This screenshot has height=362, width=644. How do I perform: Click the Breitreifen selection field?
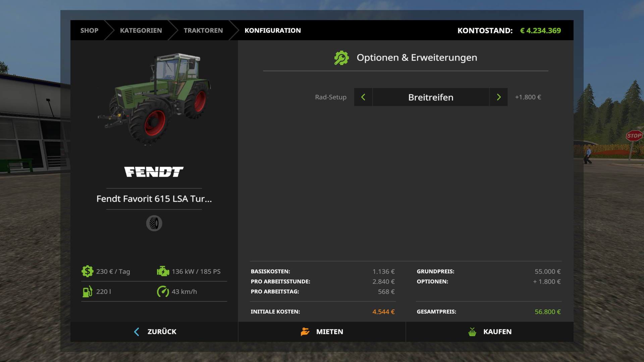click(x=431, y=97)
